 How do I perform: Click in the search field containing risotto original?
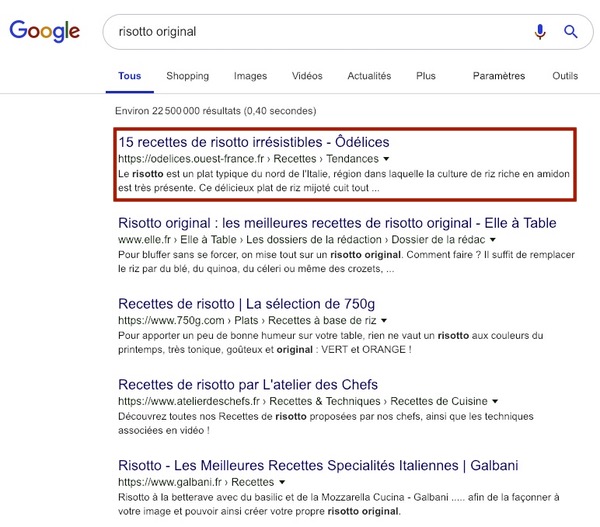click(300, 32)
